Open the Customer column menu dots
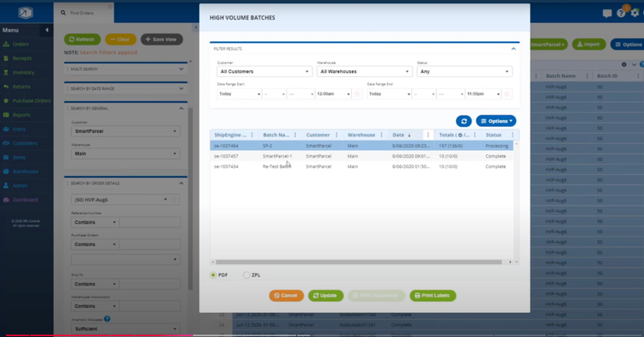 click(337, 135)
